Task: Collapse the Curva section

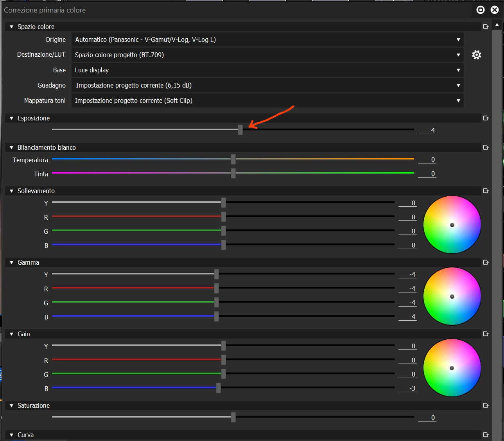Action: [11, 435]
